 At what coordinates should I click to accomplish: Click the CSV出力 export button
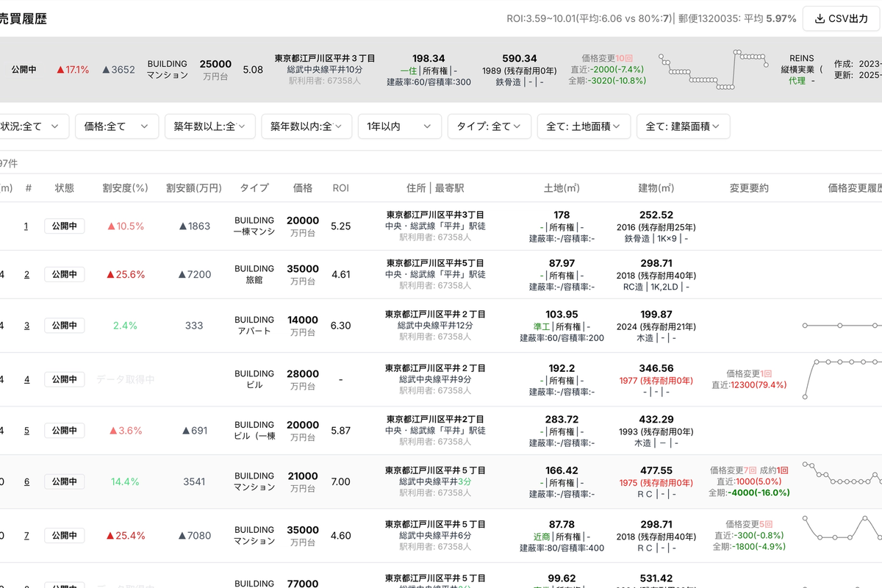[842, 18]
